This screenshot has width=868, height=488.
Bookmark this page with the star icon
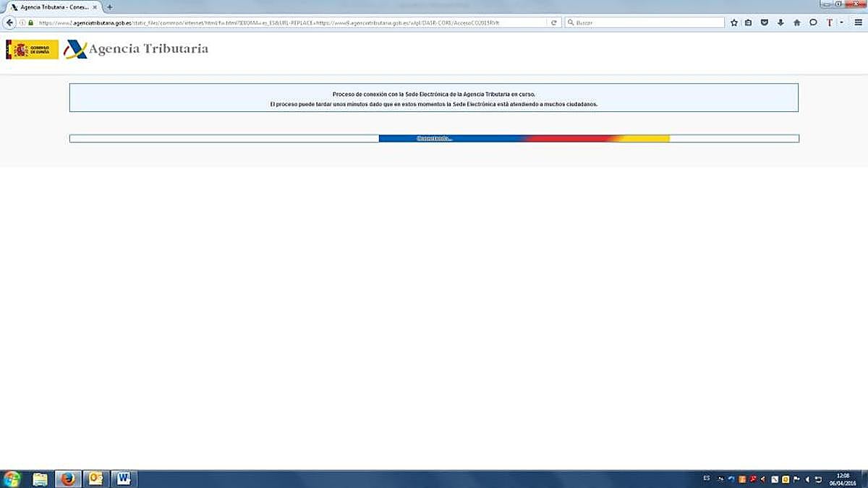pyautogui.click(x=734, y=22)
